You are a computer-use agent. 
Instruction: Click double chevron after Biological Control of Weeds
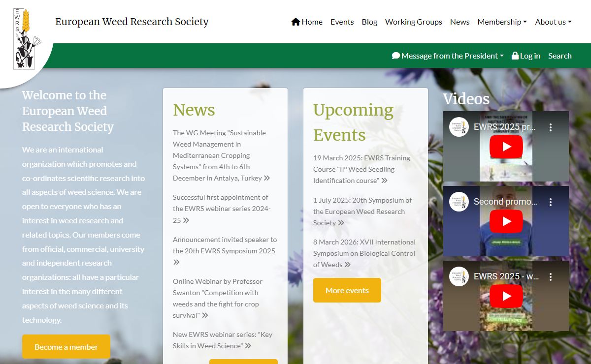click(x=348, y=265)
